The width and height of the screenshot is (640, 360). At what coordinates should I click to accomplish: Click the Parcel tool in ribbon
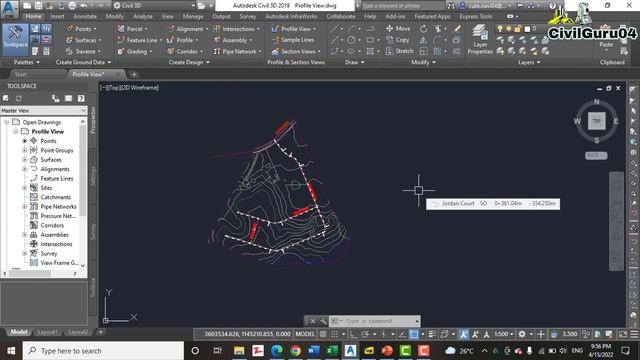(x=132, y=29)
